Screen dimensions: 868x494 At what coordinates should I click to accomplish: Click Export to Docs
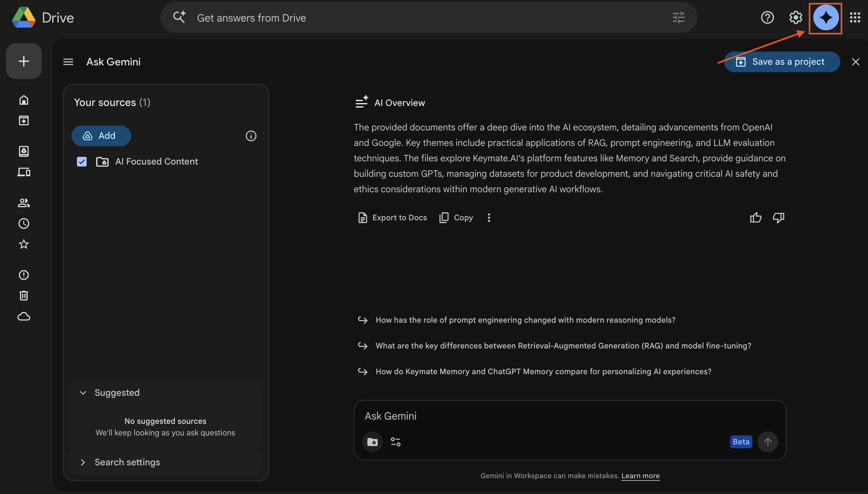point(392,217)
